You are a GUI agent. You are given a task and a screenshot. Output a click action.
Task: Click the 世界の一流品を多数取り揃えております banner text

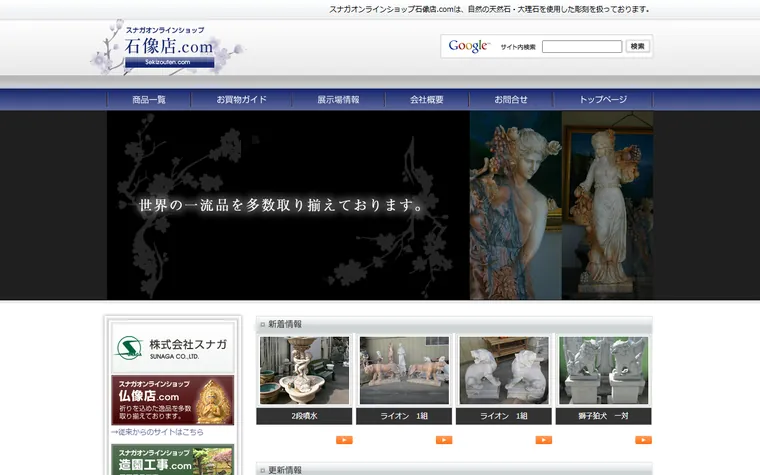(281, 205)
